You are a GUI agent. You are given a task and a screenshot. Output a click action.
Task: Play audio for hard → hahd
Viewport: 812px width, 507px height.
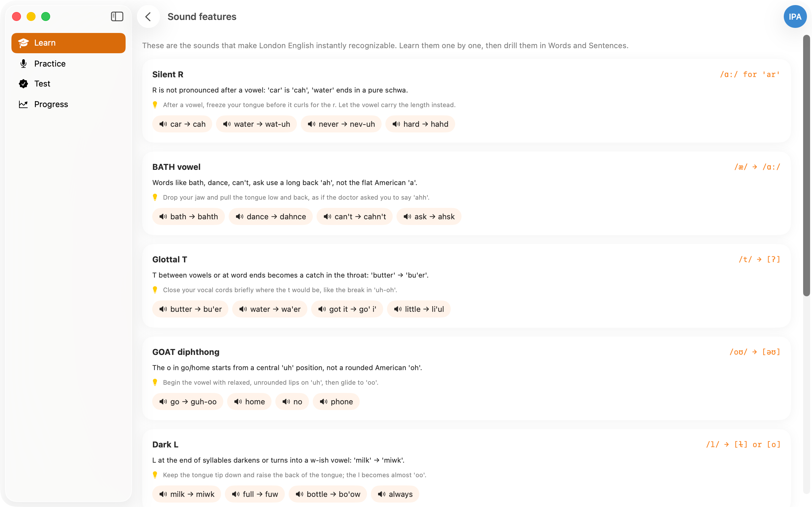[x=420, y=124]
